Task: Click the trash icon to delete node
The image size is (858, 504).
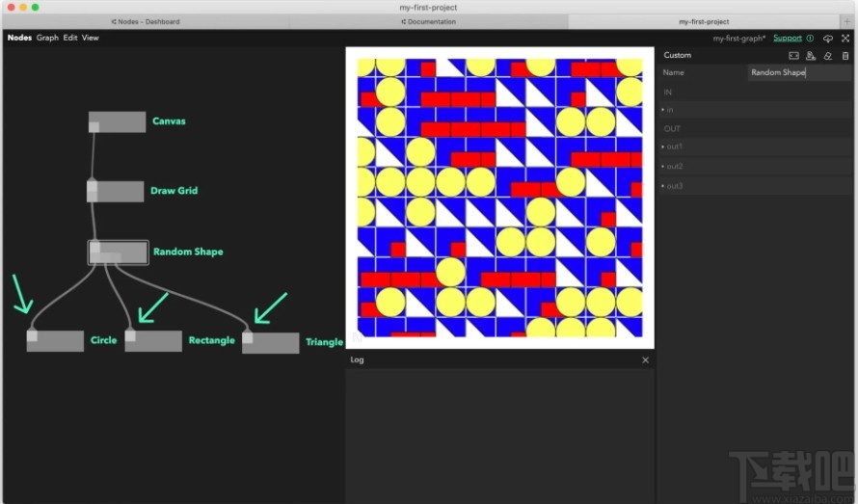Action: point(845,55)
